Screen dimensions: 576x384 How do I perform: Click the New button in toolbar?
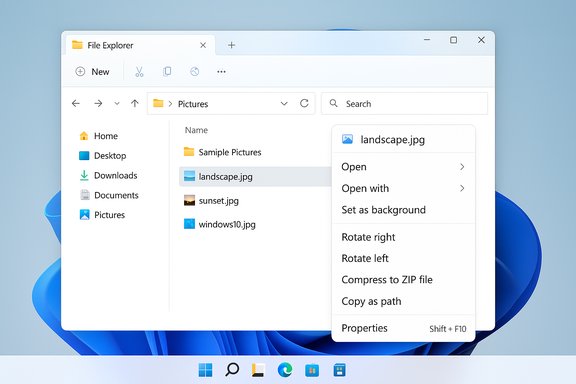[92, 71]
